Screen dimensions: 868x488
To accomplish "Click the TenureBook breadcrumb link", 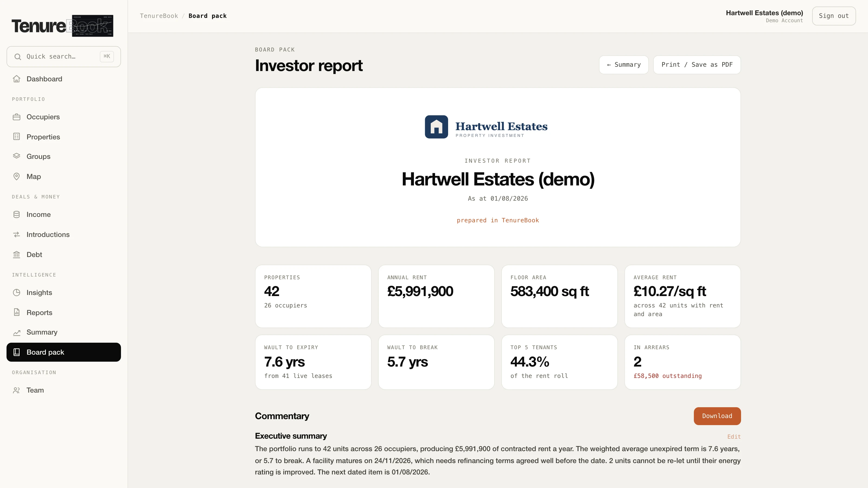I will click(159, 16).
